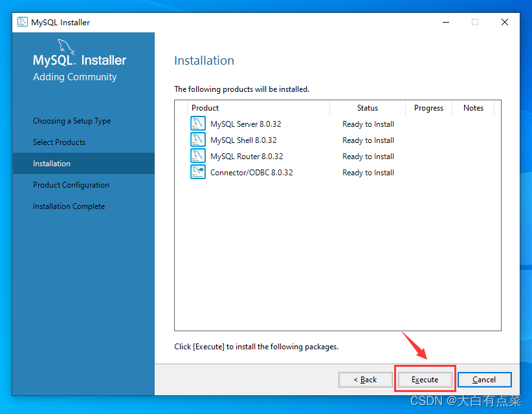The image size is (532, 414).
Task: Click MySQL Shell's Ready to Install status
Action: pos(368,140)
